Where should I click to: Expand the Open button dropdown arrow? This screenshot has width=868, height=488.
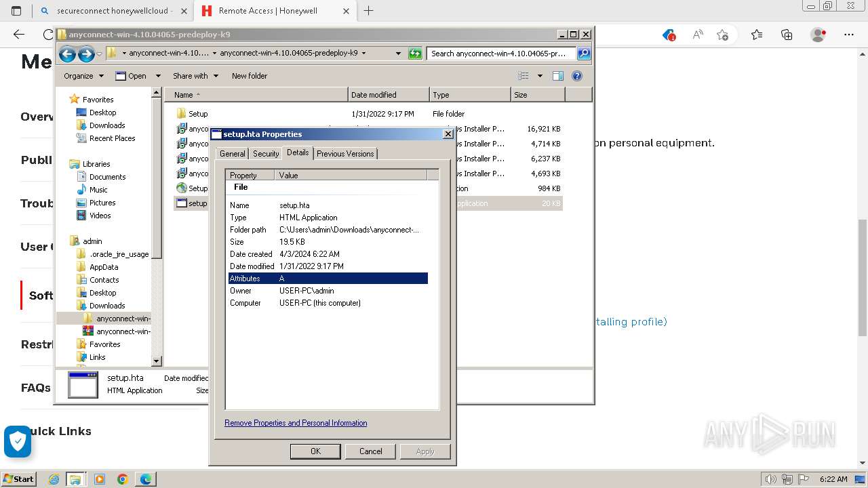158,76
